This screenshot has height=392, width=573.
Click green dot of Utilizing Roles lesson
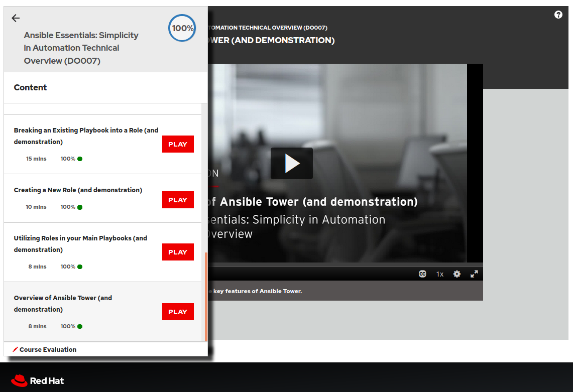pyautogui.click(x=80, y=267)
